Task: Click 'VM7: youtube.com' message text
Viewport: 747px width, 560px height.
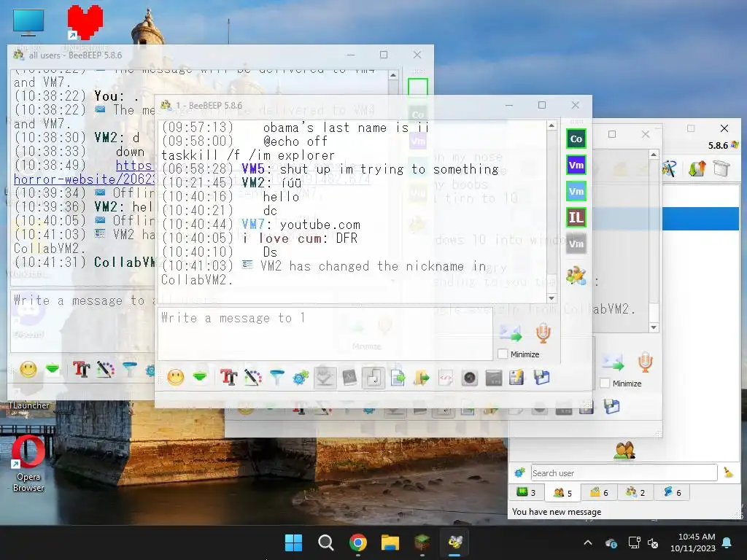Action: click(x=301, y=225)
